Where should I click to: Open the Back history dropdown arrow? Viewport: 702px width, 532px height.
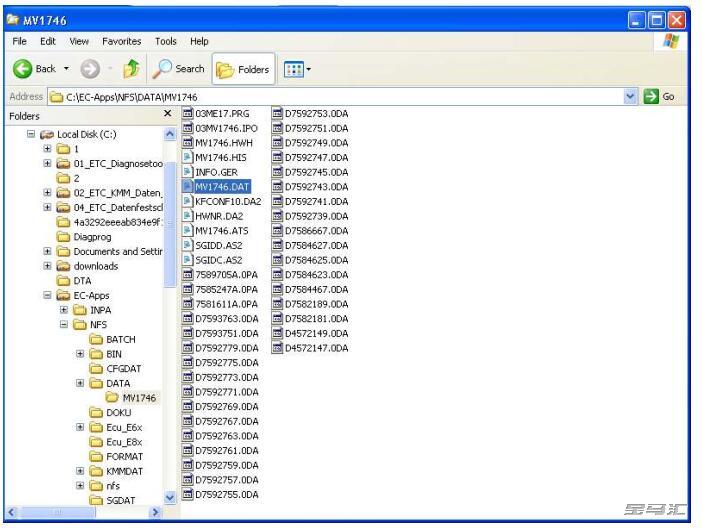click(66, 69)
